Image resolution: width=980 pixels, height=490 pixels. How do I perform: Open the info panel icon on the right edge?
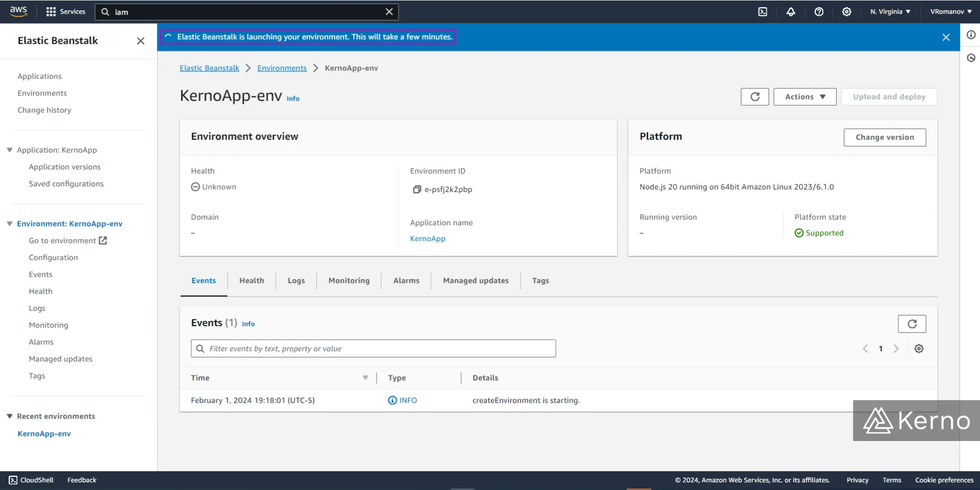pyautogui.click(x=971, y=35)
